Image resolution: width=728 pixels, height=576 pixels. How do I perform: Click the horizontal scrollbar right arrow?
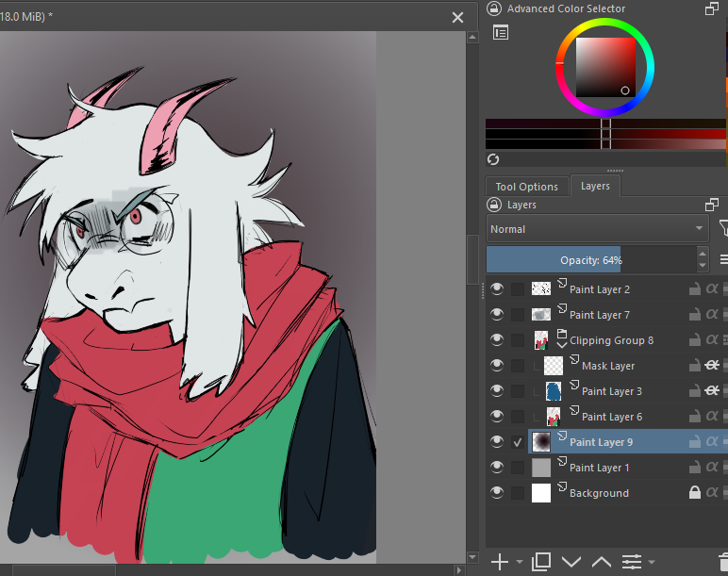pyautogui.click(x=459, y=570)
